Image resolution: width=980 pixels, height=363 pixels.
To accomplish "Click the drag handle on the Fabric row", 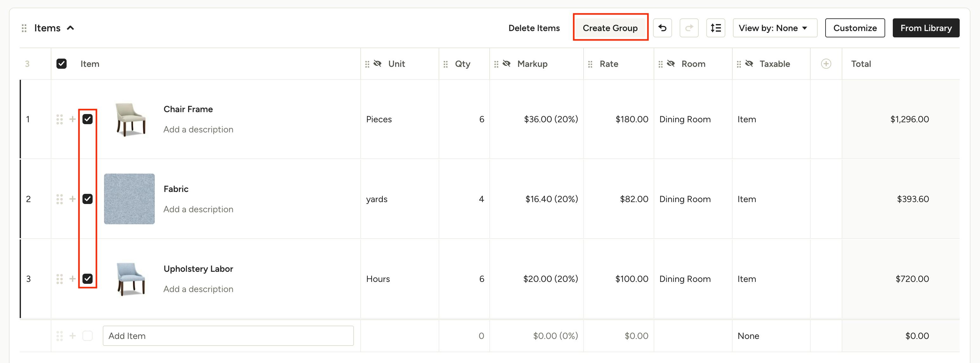I will tap(59, 199).
